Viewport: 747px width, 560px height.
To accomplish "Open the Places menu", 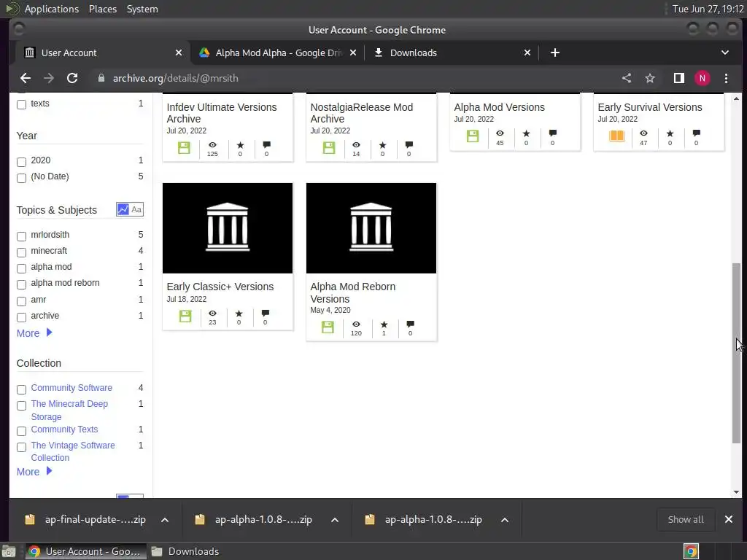I will coord(103,9).
